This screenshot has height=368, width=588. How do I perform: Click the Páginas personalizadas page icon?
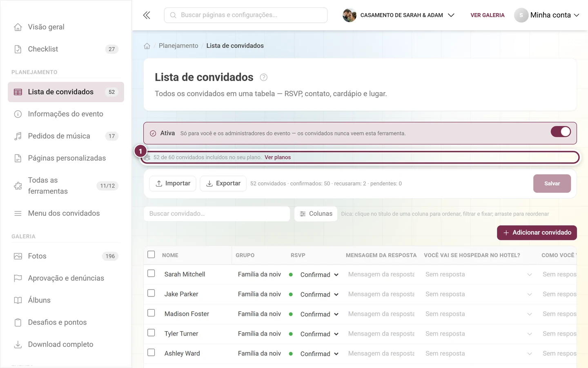(x=18, y=158)
